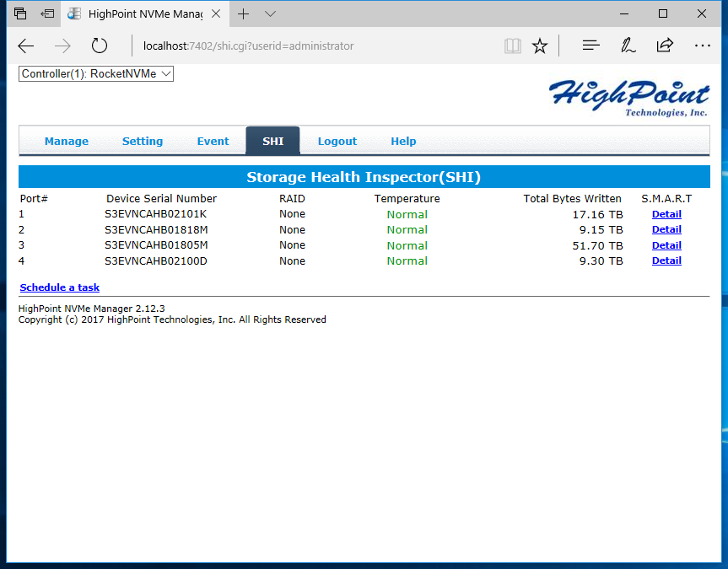
Task: Go back to the previous page
Action: [26, 46]
